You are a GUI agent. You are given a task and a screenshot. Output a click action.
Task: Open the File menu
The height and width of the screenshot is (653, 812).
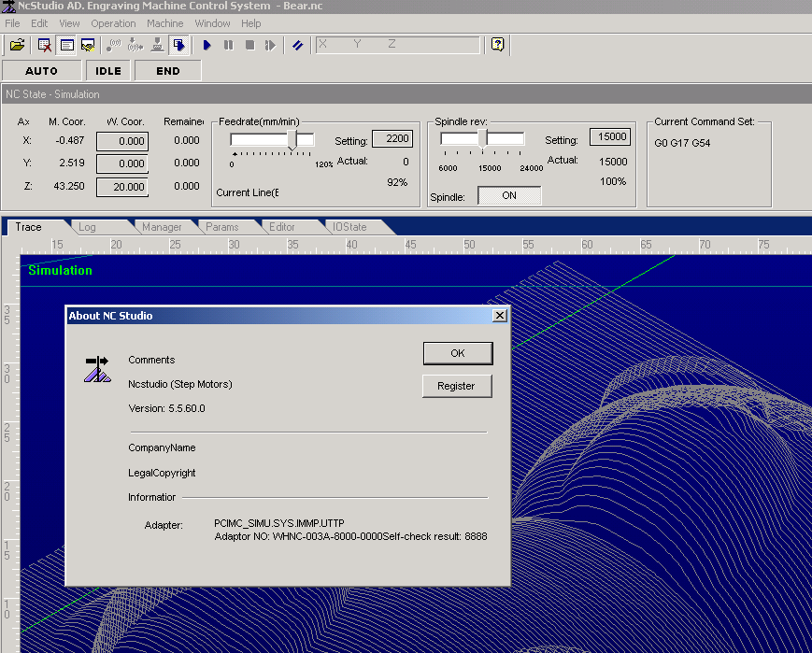coord(12,23)
